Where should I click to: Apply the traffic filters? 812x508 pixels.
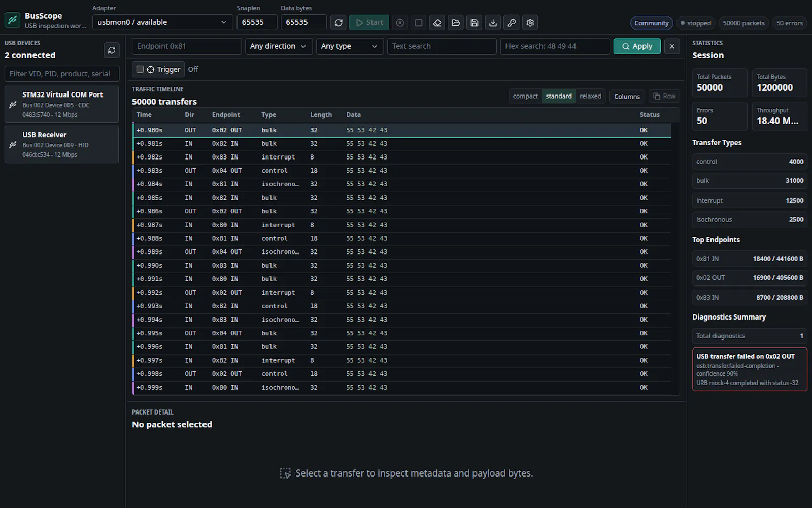(x=637, y=46)
